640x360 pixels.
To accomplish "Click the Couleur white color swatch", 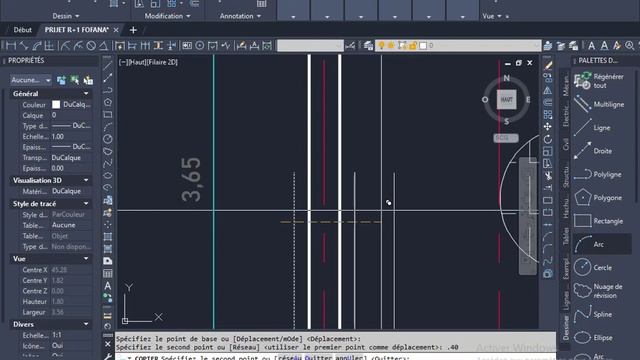I will (x=56, y=105).
